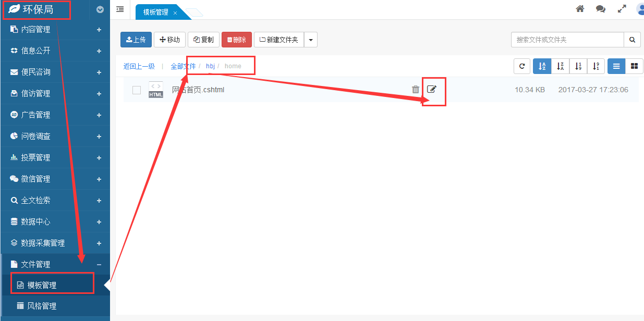Image resolution: width=644 pixels, height=321 pixels.
Task: Click the blue 上传 button
Action: click(136, 40)
